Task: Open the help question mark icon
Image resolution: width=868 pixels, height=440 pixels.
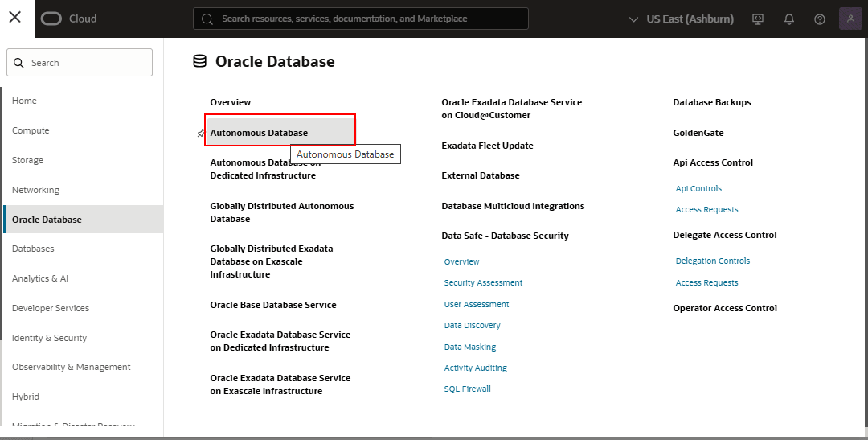Action: coord(819,19)
